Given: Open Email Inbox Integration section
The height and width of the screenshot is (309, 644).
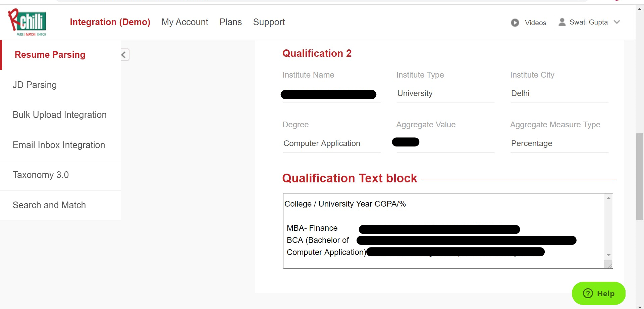Looking at the screenshot, I should point(60,145).
